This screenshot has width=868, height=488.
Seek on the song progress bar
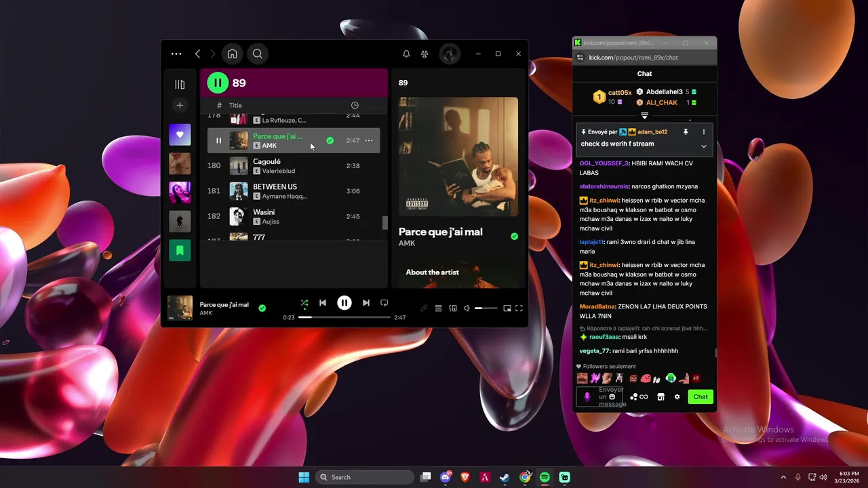pos(344,317)
